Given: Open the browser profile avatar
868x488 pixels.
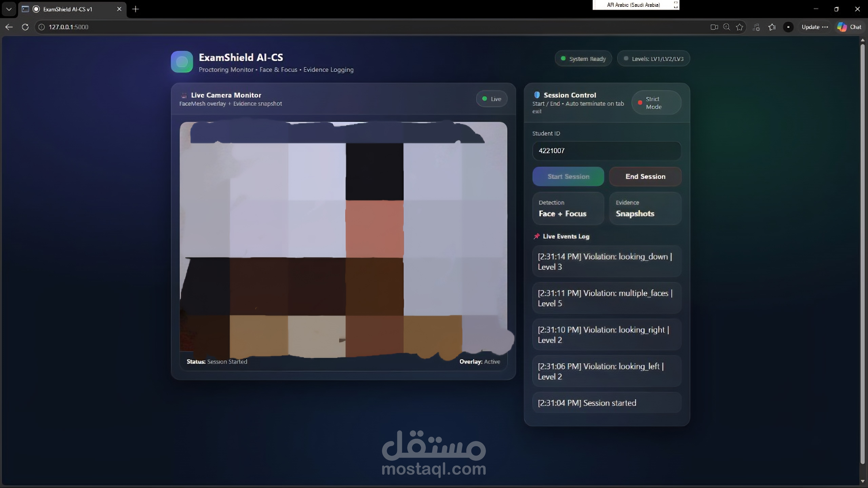Looking at the screenshot, I should click(788, 27).
